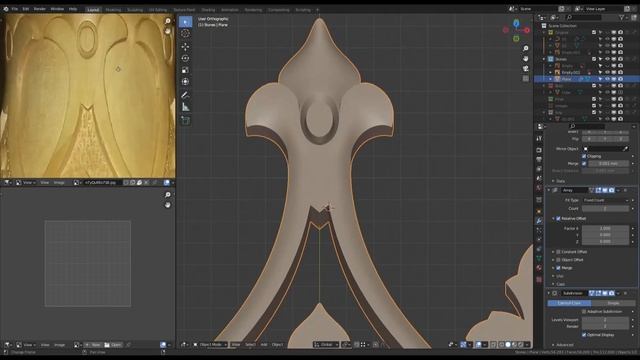Toggle the Array modifier Merge checkbox
The height and width of the screenshot is (360, 640).
(x=558, y=268)
